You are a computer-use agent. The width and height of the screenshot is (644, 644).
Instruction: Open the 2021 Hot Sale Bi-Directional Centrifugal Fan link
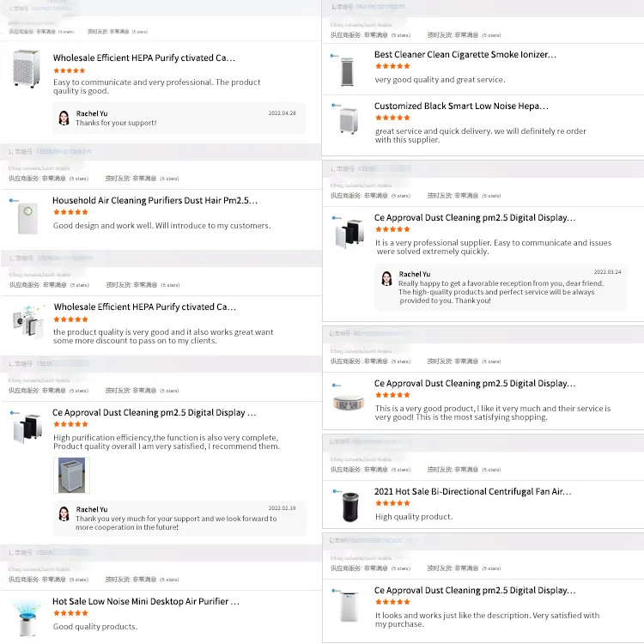coord(471,491)
